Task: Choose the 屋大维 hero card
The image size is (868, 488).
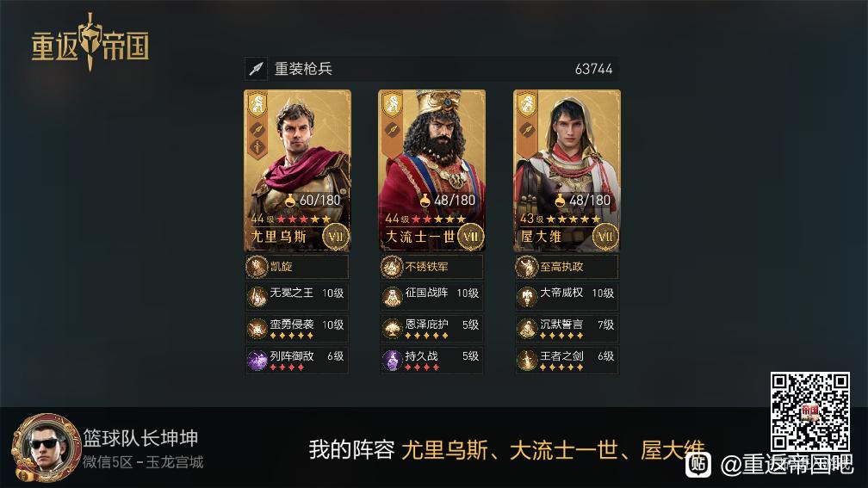Action: click(x=567, y=170)
